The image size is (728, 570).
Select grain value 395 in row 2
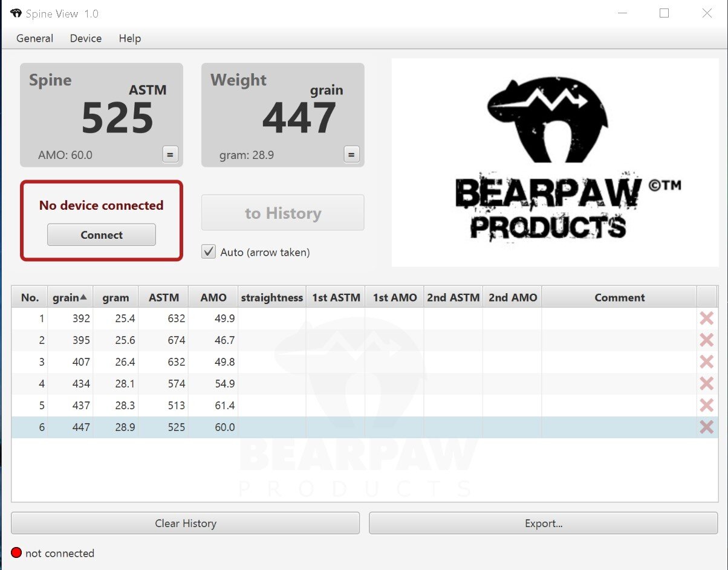(80, 340)
